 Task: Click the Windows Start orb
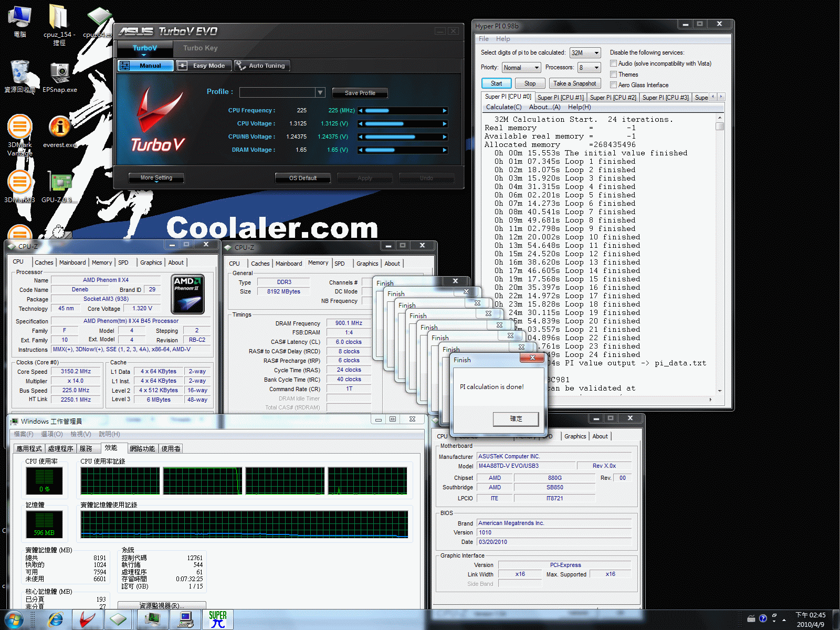coord(14,619)
